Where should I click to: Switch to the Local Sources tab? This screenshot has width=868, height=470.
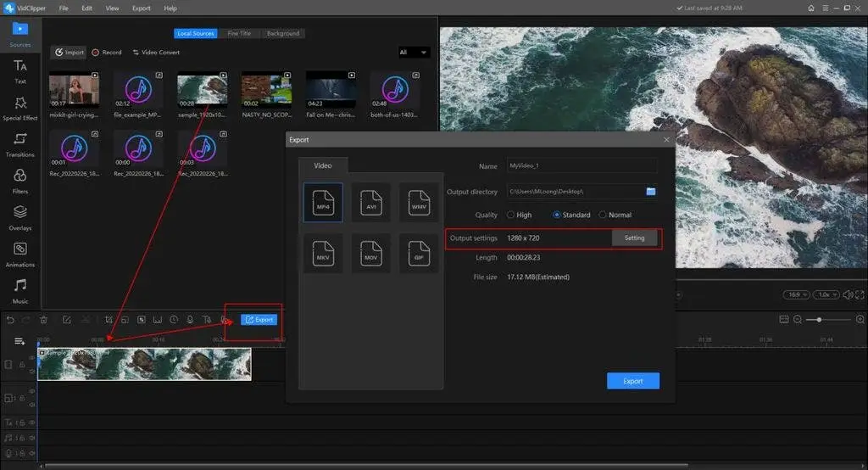pyautogui.click(x=196, y=33)
